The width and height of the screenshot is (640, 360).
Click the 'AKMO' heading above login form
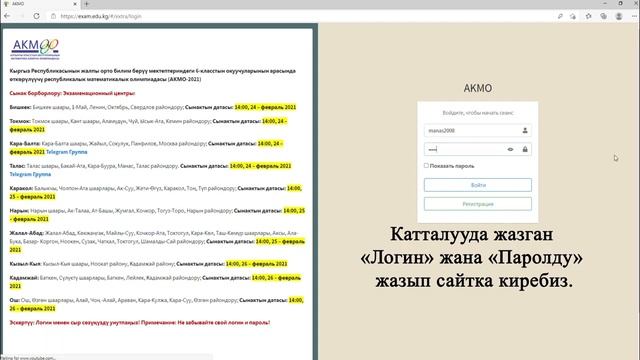478,88
